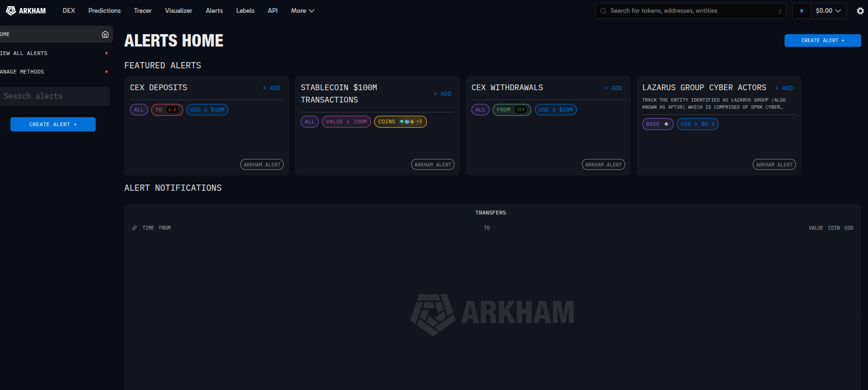
Task: Click the TIME column header
Action: (148, 228)
